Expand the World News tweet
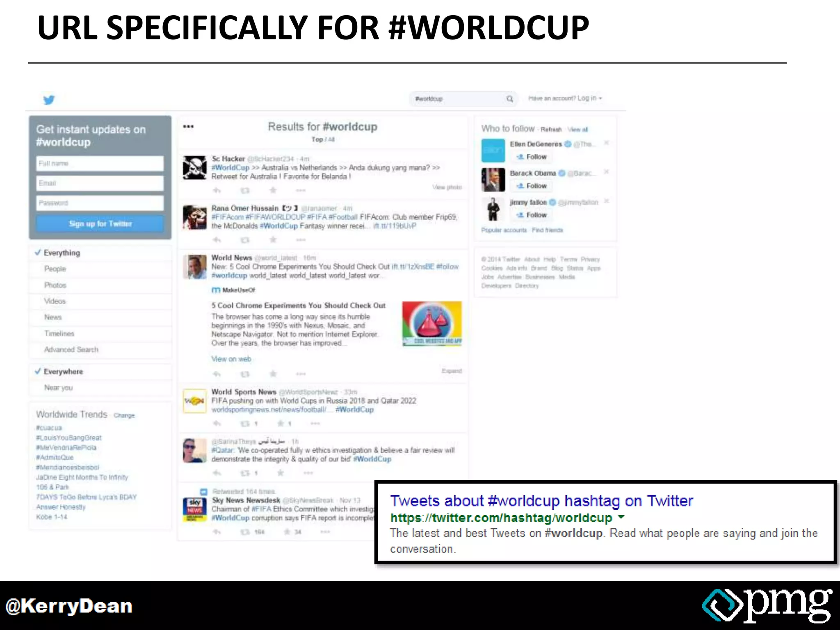 pyautogui.click(x=452, y=371)
